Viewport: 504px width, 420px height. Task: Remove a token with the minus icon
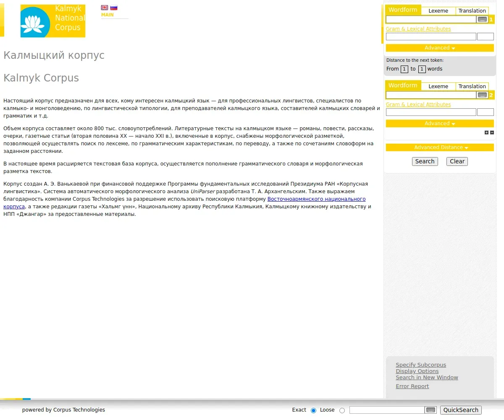pyautogui.click(x=492, y=132)
